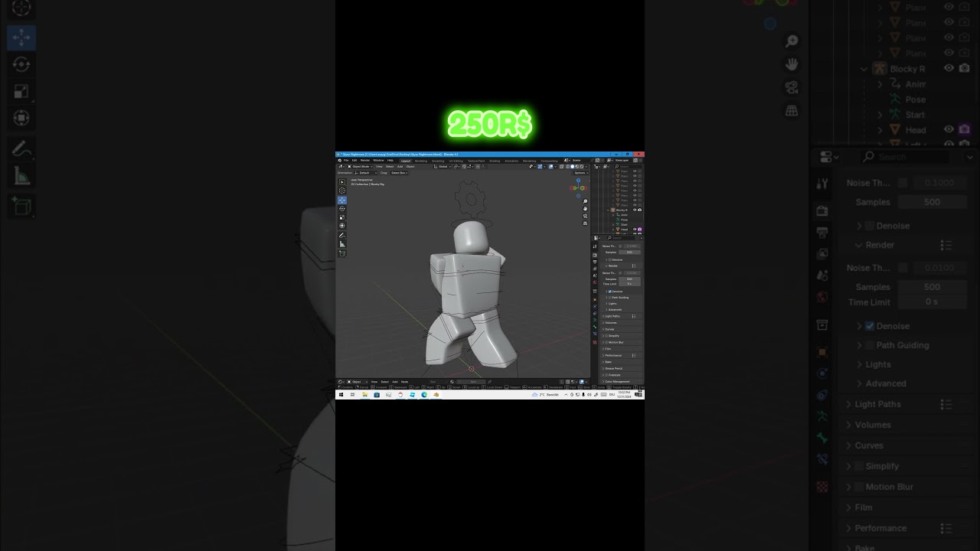
Task: Select the Cursor tool in Blender's toolbar
Action: coord(342,191)
